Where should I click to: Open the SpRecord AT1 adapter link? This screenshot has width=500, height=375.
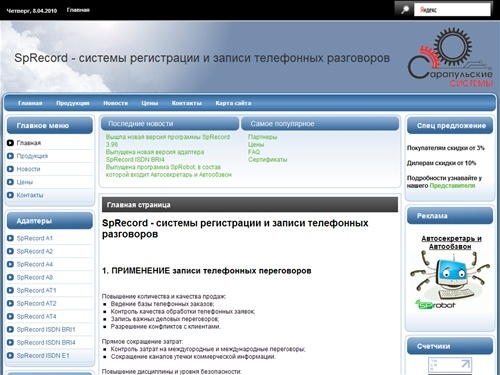point(36,290)
